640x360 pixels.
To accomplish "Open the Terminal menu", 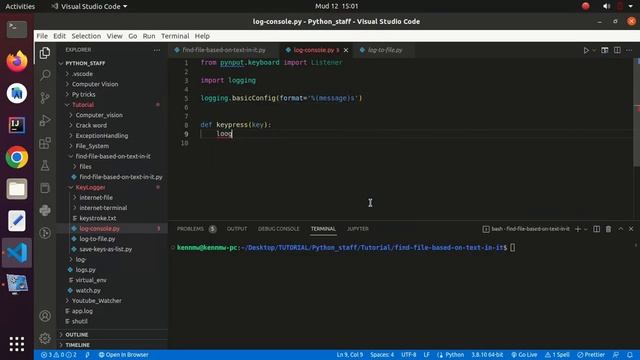I will 175,36.
